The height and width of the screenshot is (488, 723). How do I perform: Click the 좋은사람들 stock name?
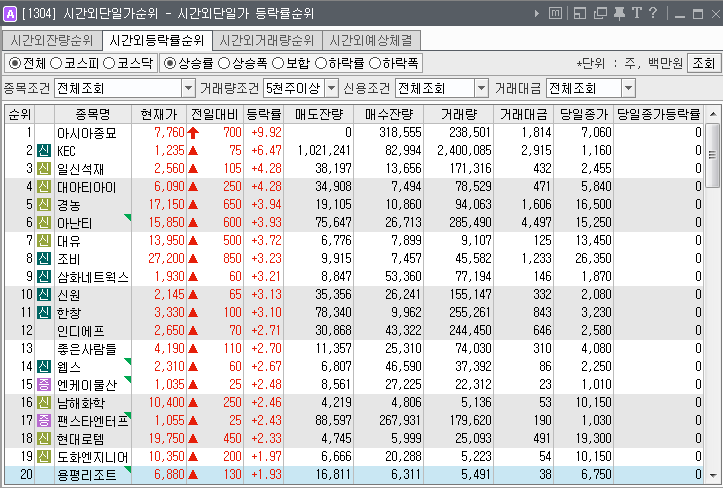tap(86, 349)
